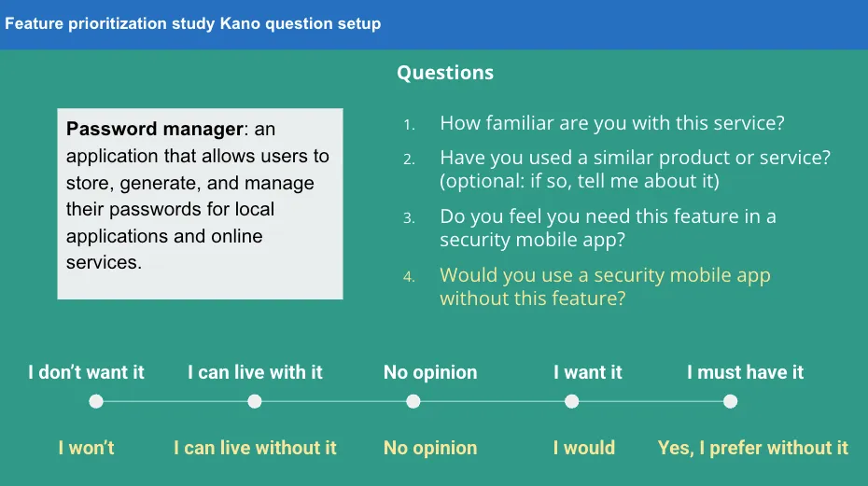
Task: Click the Password manager definition box
Action: click(200, 203)
